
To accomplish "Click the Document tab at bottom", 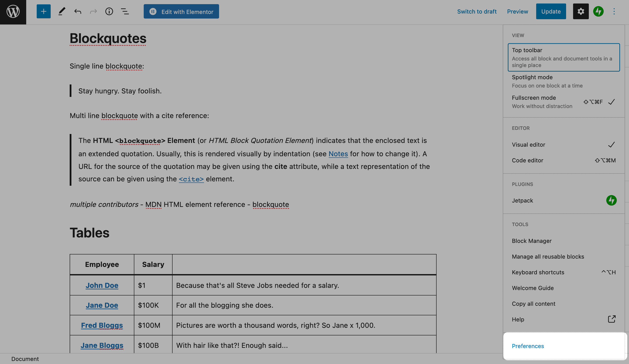I will tap(25, 359).
